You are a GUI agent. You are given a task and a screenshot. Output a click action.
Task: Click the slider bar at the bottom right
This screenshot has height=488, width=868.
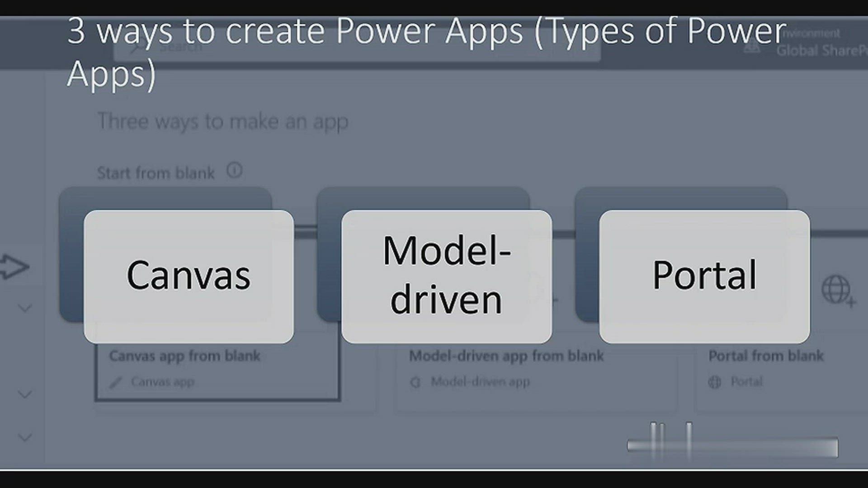(732, 447)
